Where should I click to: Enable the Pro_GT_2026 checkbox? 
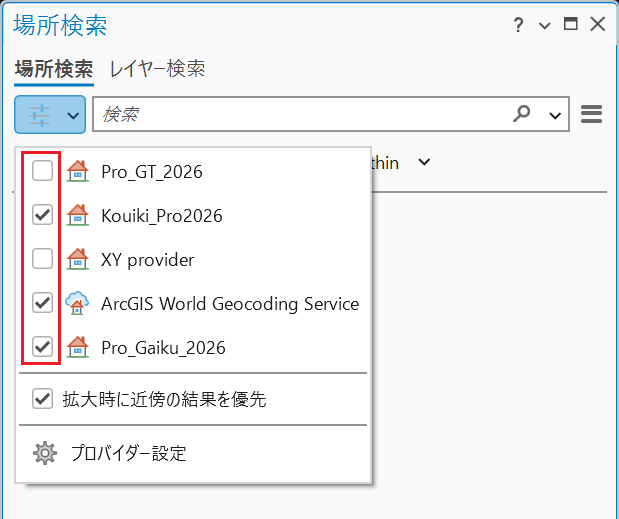(42, 171)
